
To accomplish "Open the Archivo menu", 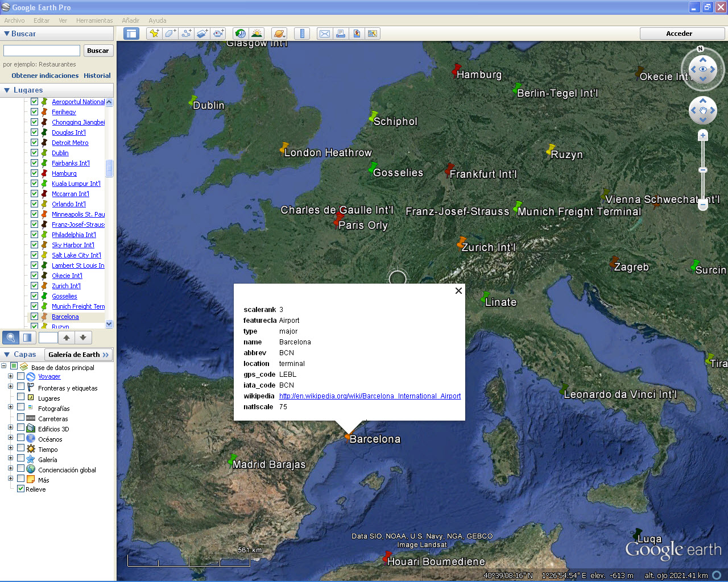I will click(x=14, y=20).
